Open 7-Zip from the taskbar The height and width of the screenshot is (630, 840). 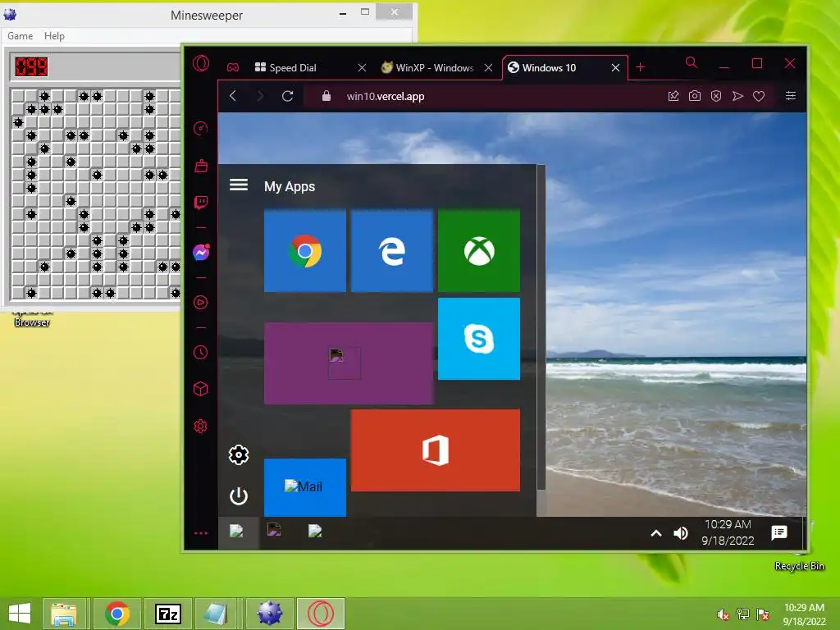pos(167,614)
